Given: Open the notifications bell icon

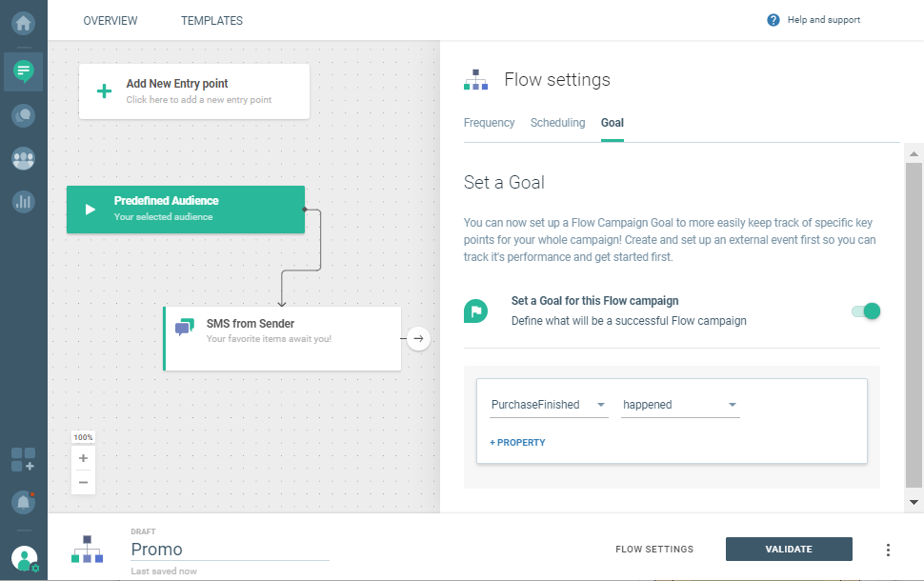Looking at the screenshot, I should (23, 501).
